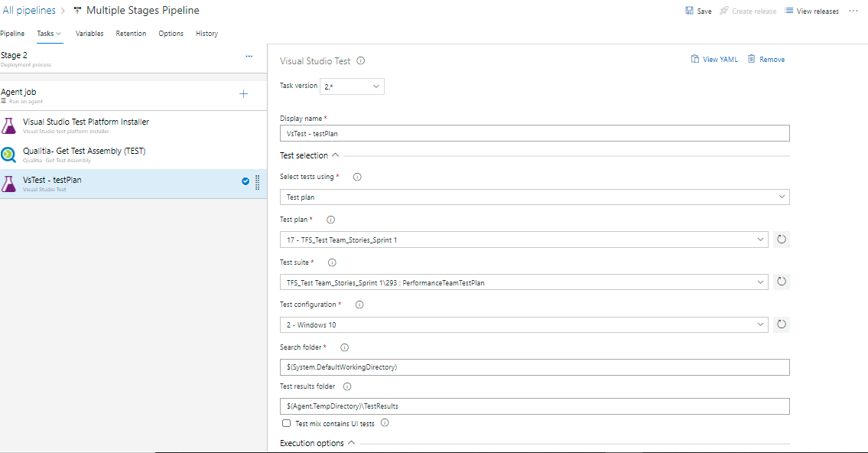Open the Task version dropdown
Viewport: 868px width, 453px height.
[352, 86]
